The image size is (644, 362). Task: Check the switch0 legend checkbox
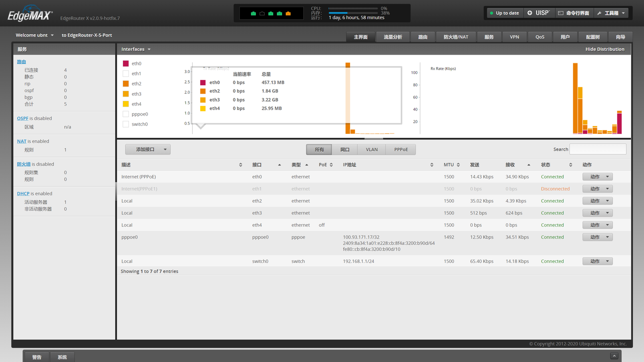126,124
